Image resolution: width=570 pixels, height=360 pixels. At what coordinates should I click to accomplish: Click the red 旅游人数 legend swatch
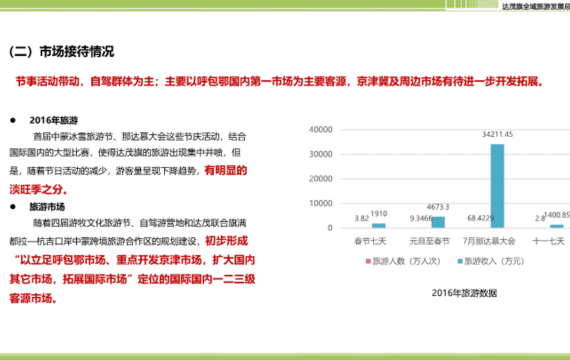pos(368,261)
